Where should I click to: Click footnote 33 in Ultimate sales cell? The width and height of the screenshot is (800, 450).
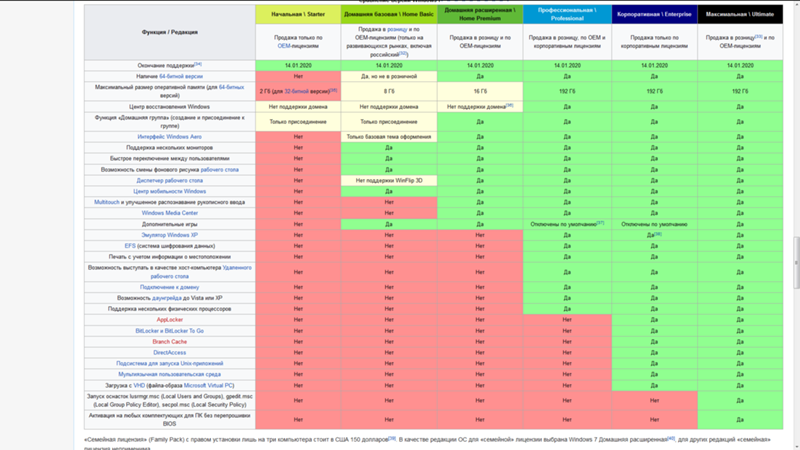point(758,37)
